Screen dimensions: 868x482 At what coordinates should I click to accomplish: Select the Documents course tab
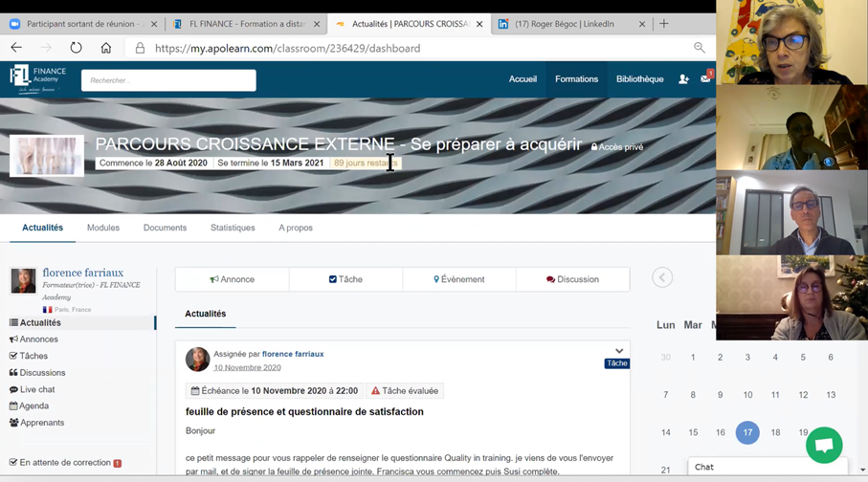point(165,228)
